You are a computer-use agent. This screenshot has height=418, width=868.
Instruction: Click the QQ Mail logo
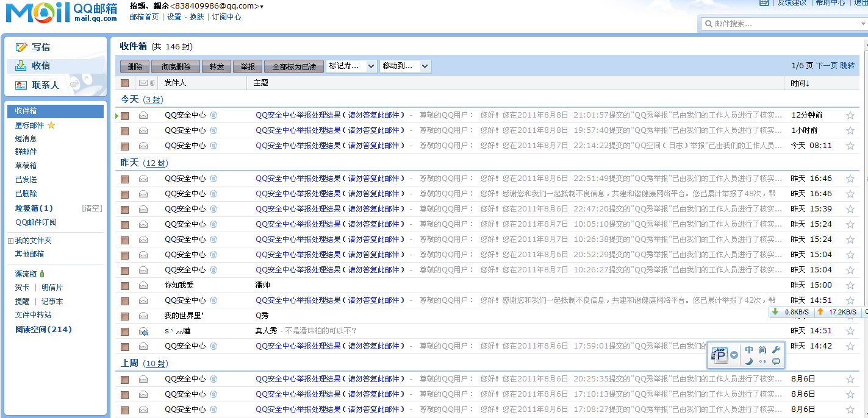(61, 12)
